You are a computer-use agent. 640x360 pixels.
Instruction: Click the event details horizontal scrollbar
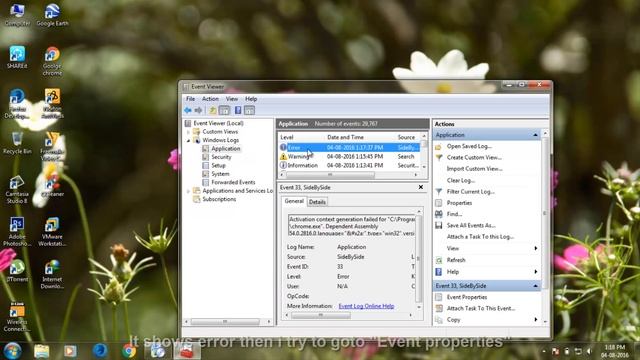[x=321, y=315]
